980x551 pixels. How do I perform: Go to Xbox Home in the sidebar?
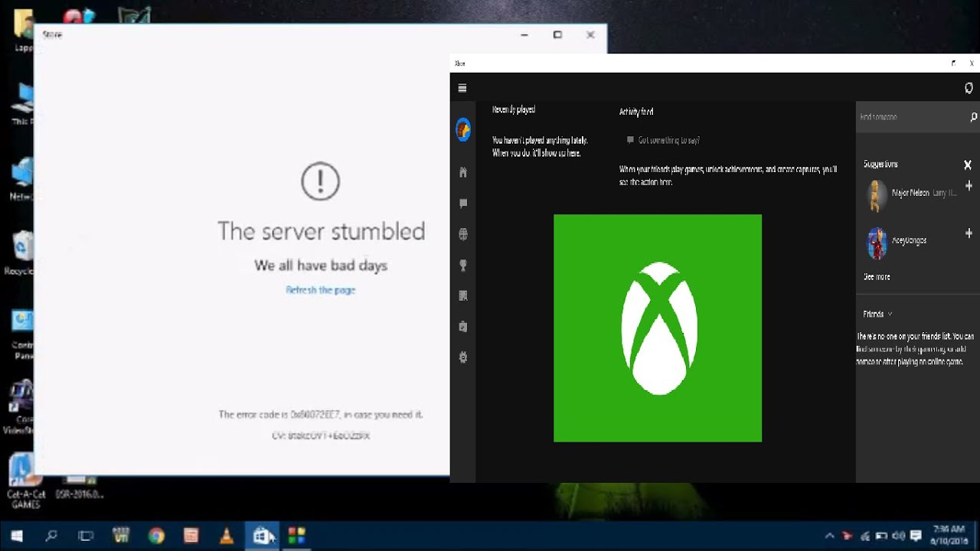(x=462, y=172)
